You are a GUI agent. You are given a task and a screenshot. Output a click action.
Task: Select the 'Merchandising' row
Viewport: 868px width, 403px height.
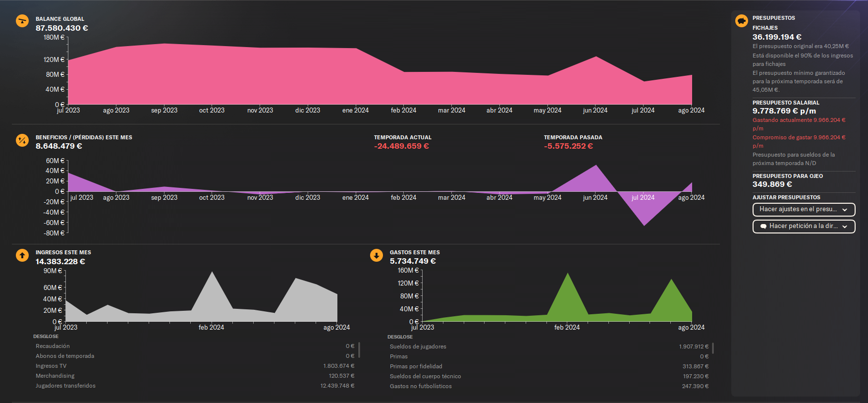point(195,376)
